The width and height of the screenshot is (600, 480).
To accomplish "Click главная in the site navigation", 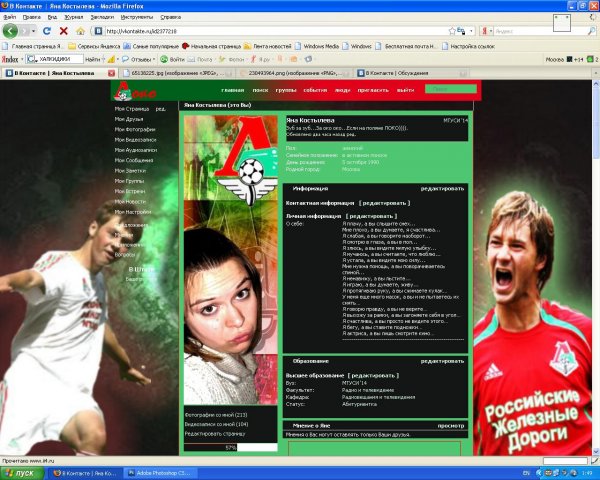I will (232, 90).
